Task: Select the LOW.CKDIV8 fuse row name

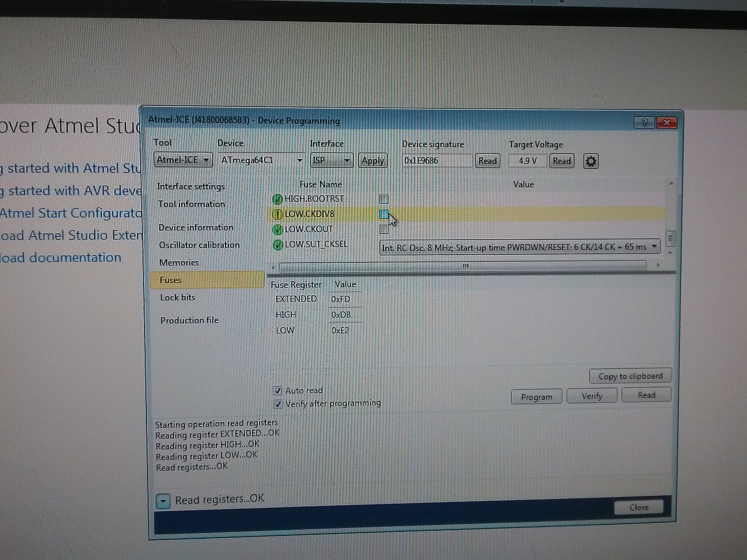Action: [309, 214]
